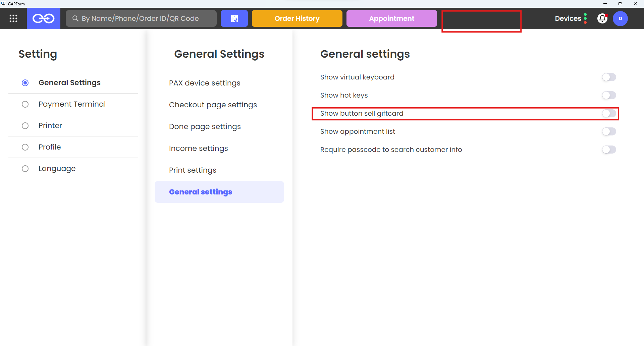
Task: Select the Payment Terminal radio button
Action: coord(25,104)
